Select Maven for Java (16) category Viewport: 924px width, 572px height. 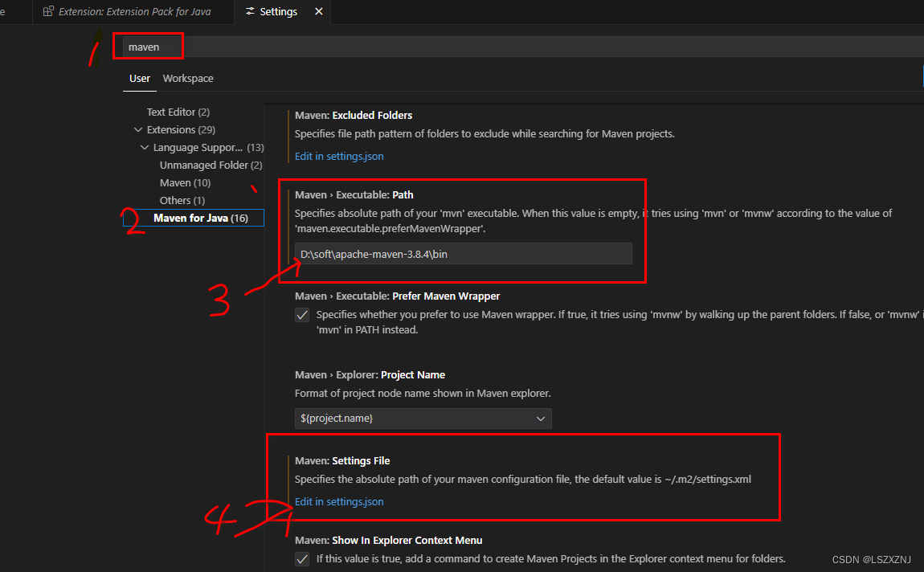click(194, 218)
